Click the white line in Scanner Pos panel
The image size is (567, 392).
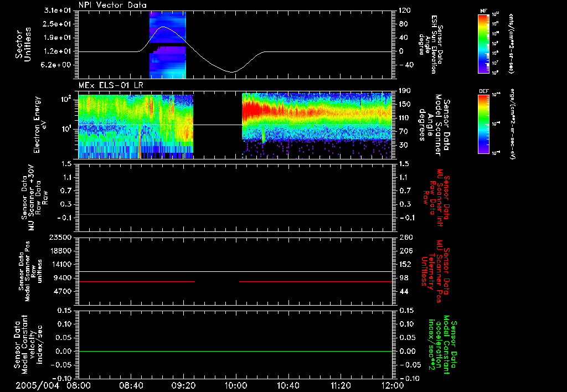click(235, 271)
